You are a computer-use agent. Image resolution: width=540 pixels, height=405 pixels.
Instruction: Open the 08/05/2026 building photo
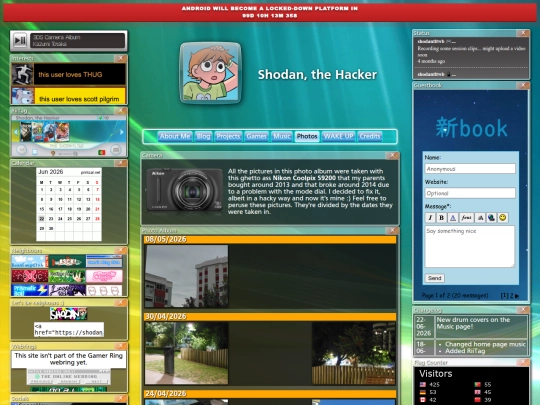pyautogui.click(x=186, y=276)
